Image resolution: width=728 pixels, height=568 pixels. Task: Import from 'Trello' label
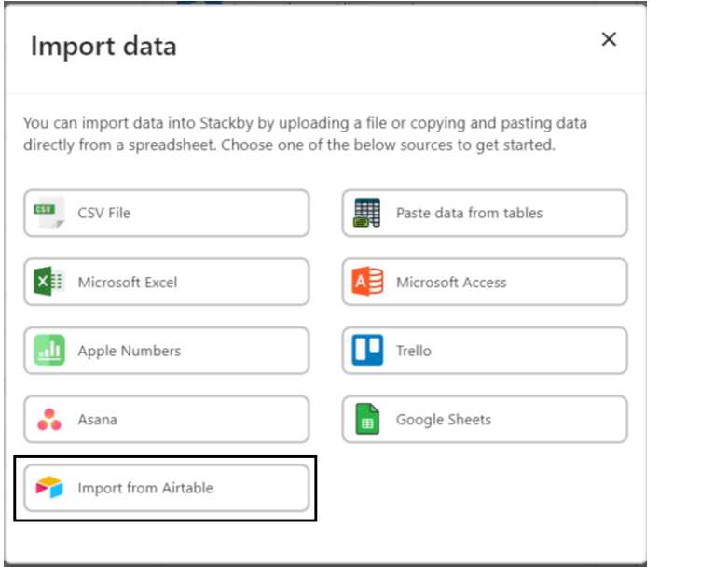414,352
